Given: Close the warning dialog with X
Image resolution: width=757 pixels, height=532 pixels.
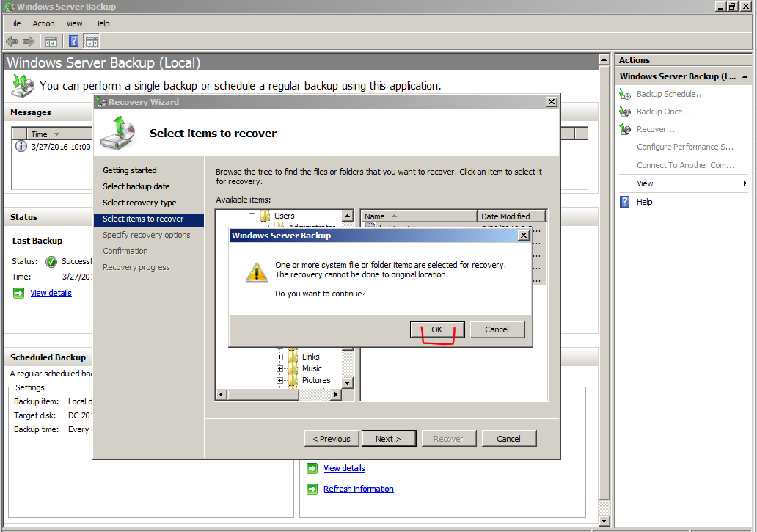Looking at the screenshot, I should tap(524, 236).
